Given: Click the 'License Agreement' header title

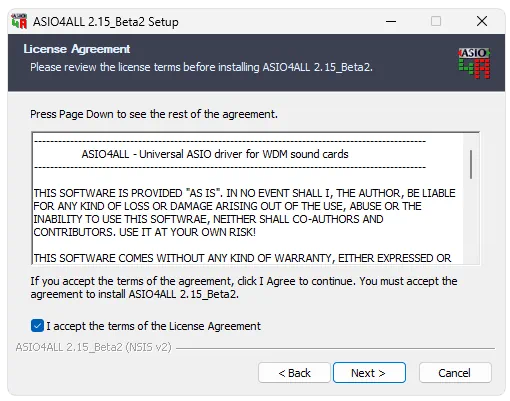Looking at the screenshot, I should pyautogui.click(x=77, y=49).
